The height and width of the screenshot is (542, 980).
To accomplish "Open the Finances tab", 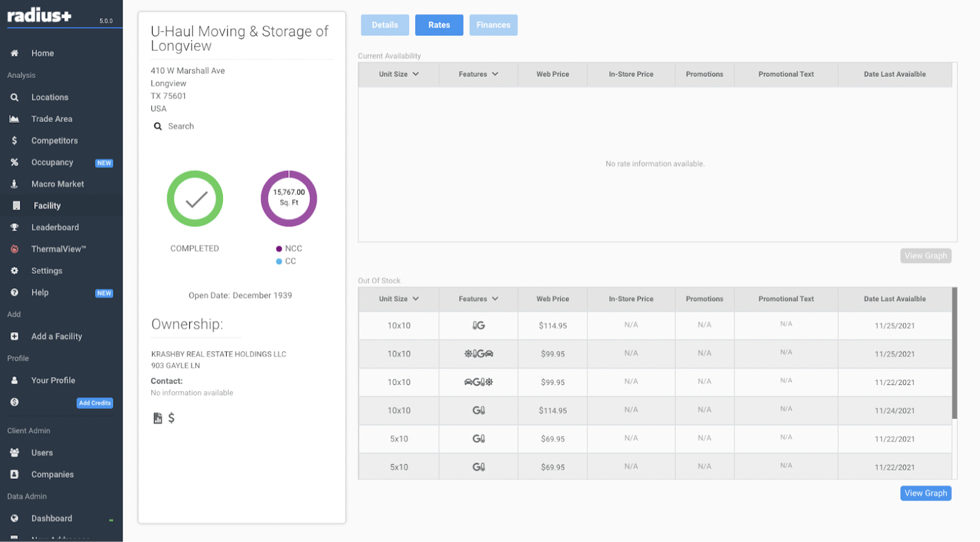I will tap(493, 25).
